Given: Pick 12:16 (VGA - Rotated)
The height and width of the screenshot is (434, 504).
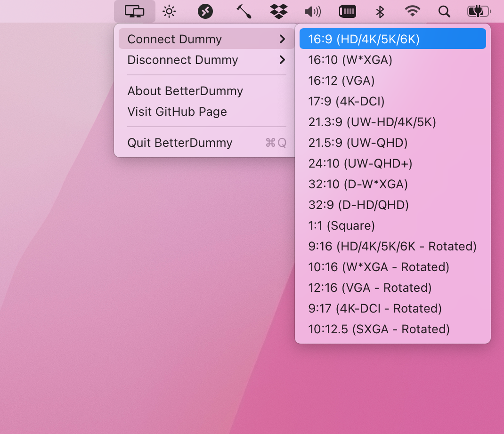Looking at the screenshot, I should coord(392,288).
